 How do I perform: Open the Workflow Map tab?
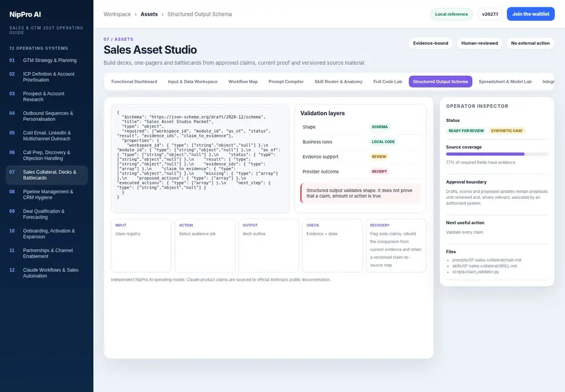click(243, 81)
